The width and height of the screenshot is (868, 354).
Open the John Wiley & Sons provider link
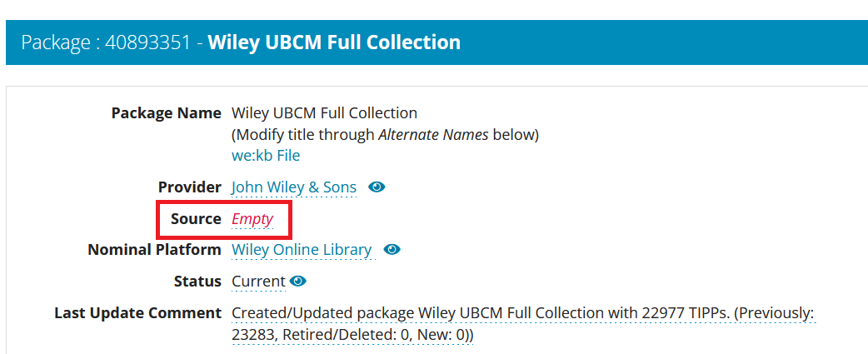pyautogui.click(x=293, y=187)
